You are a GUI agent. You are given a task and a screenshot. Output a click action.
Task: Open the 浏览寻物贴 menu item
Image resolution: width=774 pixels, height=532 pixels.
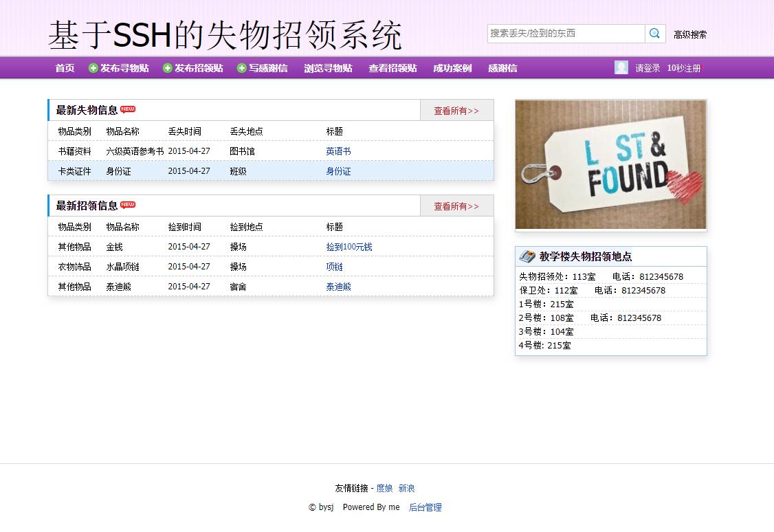point(328,67)
